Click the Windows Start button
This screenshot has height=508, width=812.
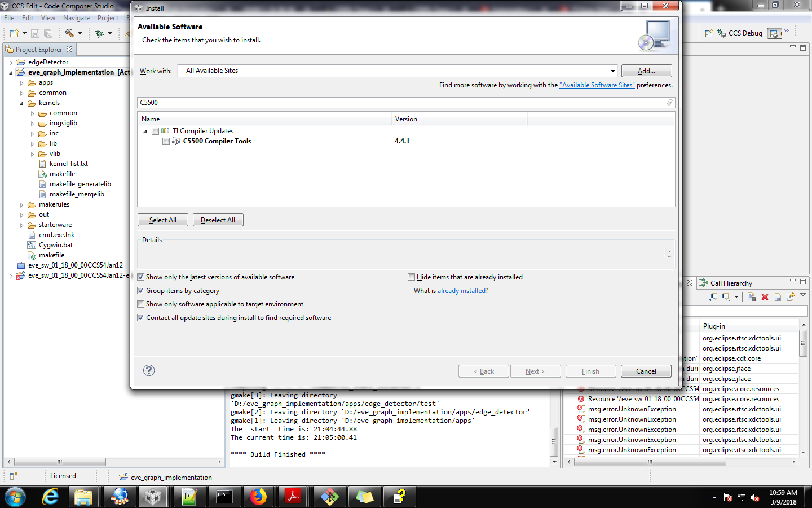[x=15, y=497]
